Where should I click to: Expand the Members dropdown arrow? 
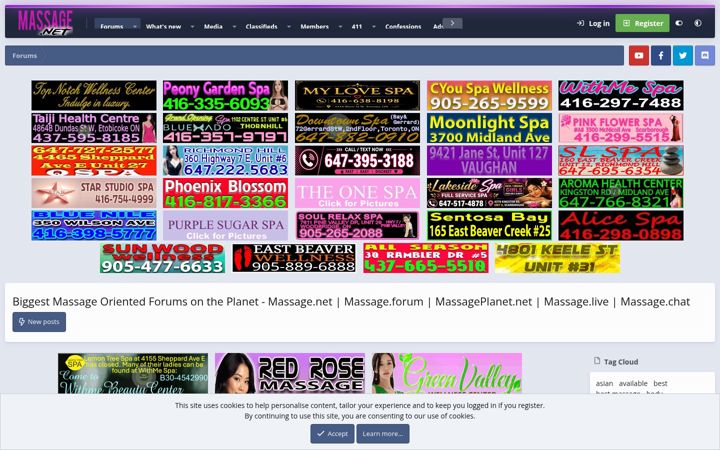[340, 27]
